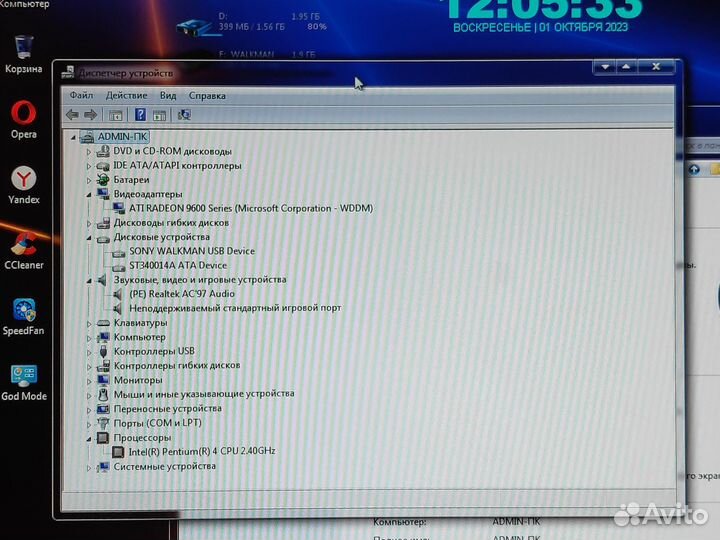Select the Мониторы category
This screenshot has height=540, width=720.
click(138, 380)
